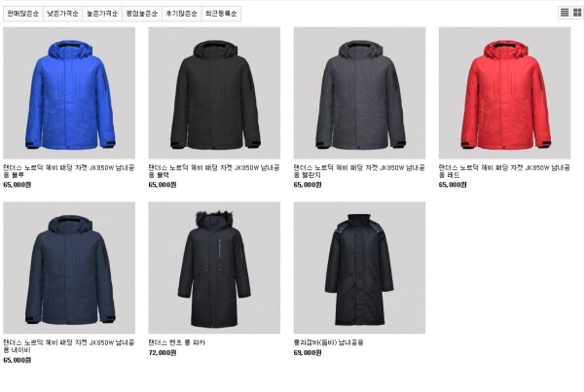Open the red padded jacket thumbnail
The height and width of the screenshot is (392, 584).
(504, 93)
